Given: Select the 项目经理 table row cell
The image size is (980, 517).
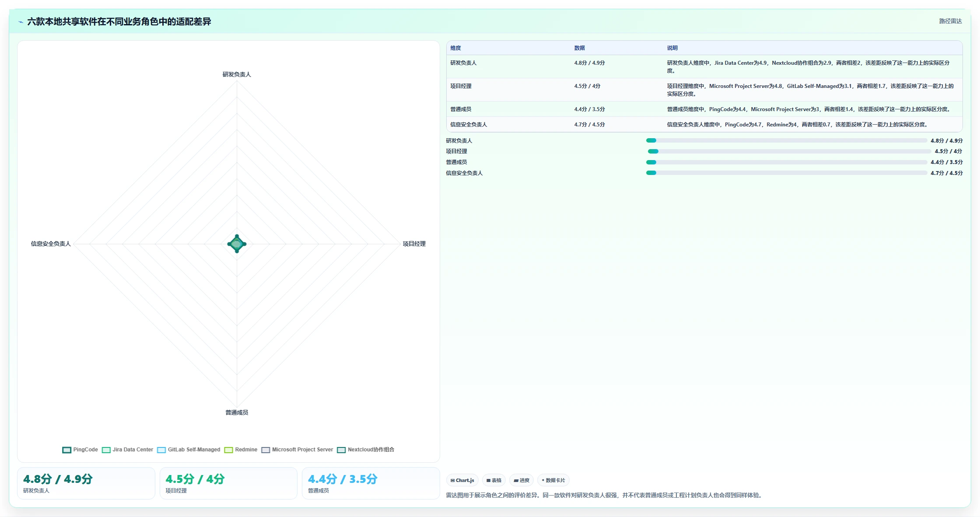Looking at the screenshot, I should (x=461, y=86).
